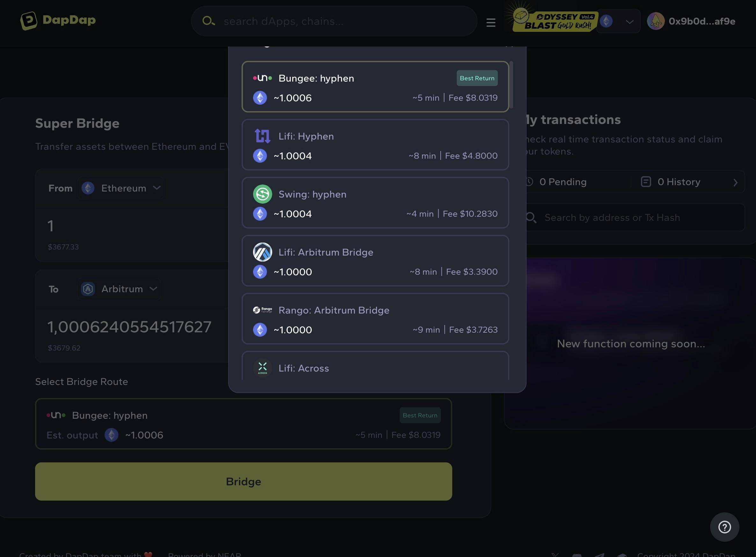Click the Rango: Arbitrum Bridge route icon
Image resolution: width=756 pixels, height=557 pixels.
pyautogui.click(x=262, y=309)
